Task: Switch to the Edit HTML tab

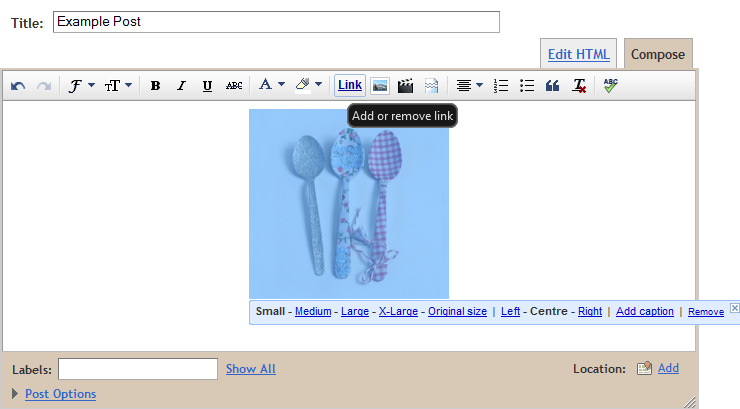Action: pyautogui.click(x=579, y=54)
